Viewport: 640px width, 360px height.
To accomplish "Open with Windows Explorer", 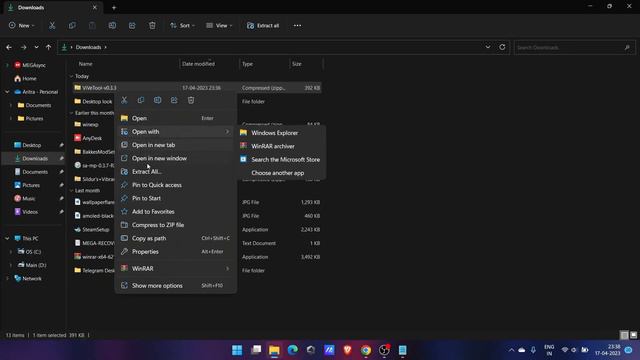I will pyautogui.click(x=281, y=133).
